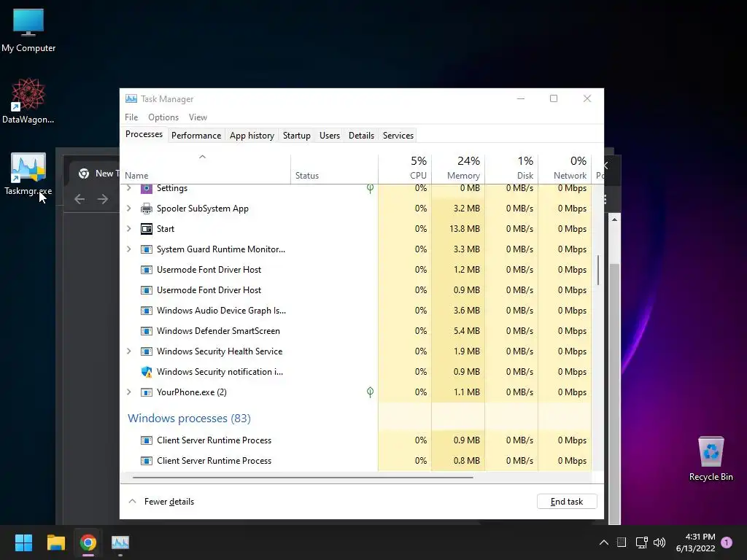747x560 pixels.
Task: Click the End task button
Action: pos(566,502)
